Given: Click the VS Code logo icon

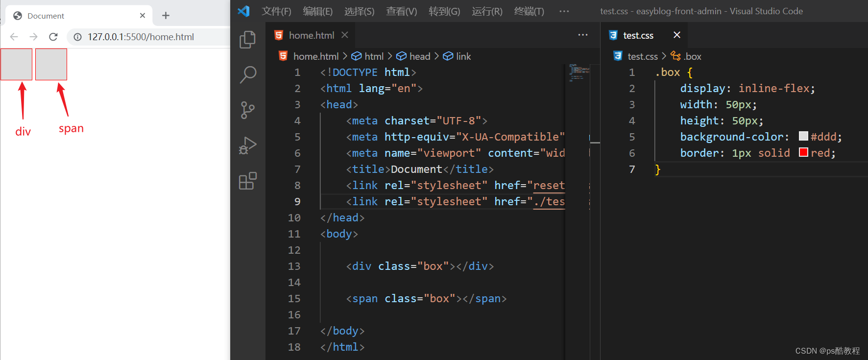Looking at the screenshot, I should point(243,11).
